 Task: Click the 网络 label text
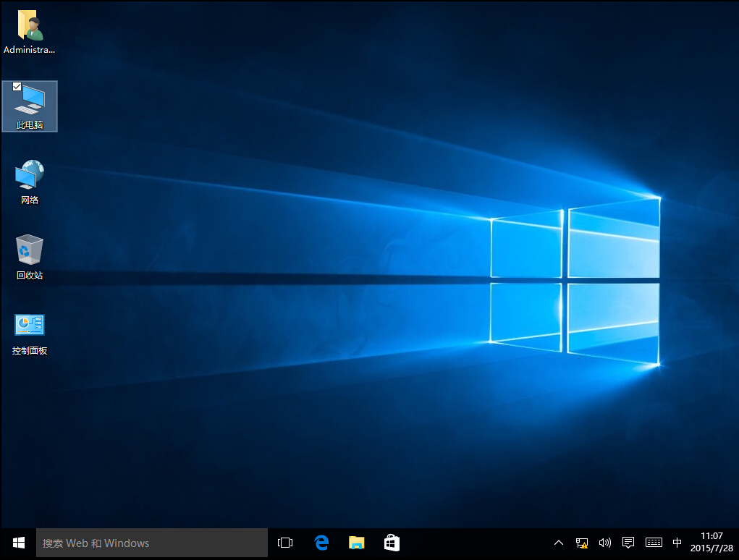30,200
